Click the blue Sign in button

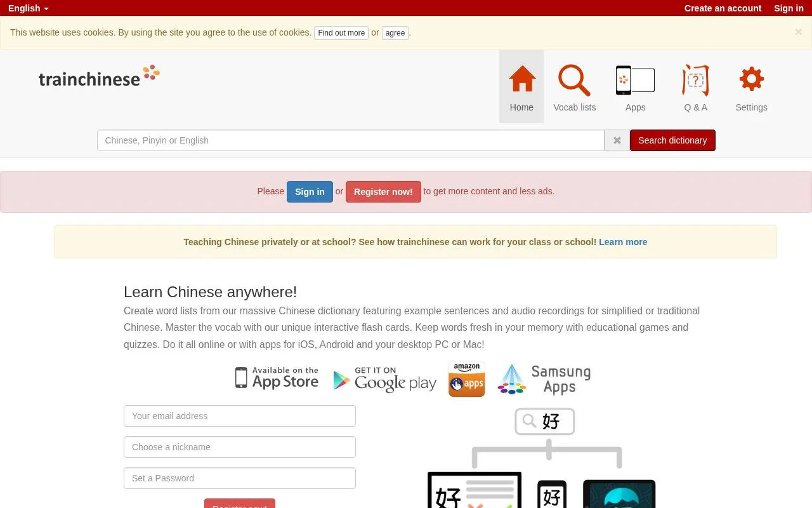point(310,192)
